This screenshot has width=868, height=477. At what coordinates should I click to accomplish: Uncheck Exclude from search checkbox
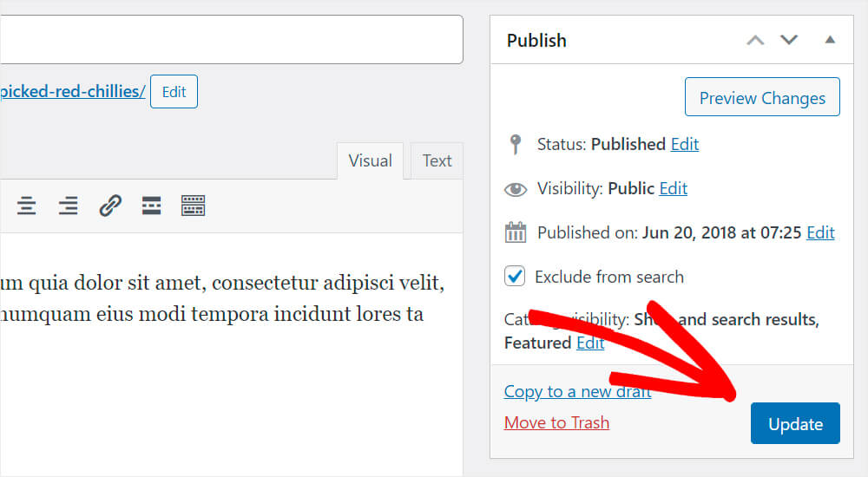[x=515, y=276]
